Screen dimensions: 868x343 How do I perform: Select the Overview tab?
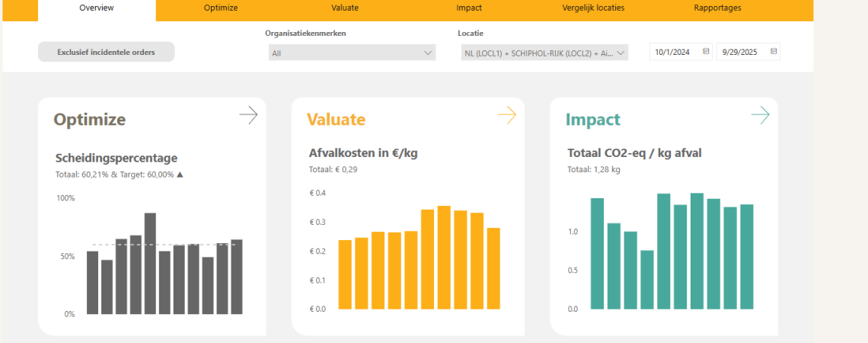pos(97,8)
